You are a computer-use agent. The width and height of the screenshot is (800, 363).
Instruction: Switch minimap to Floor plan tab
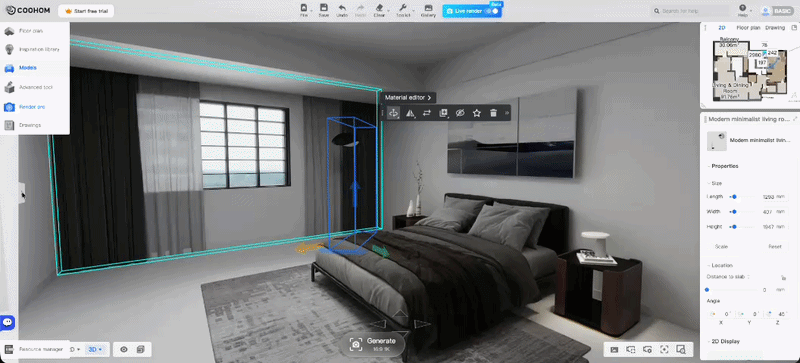point(748,28)
